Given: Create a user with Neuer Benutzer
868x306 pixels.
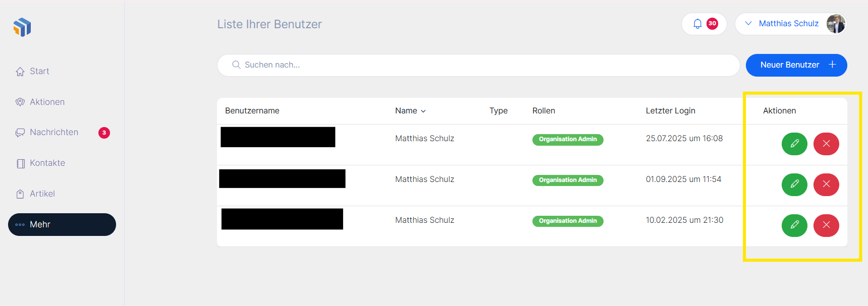Looking at the screenshot, I should (796, 65).
